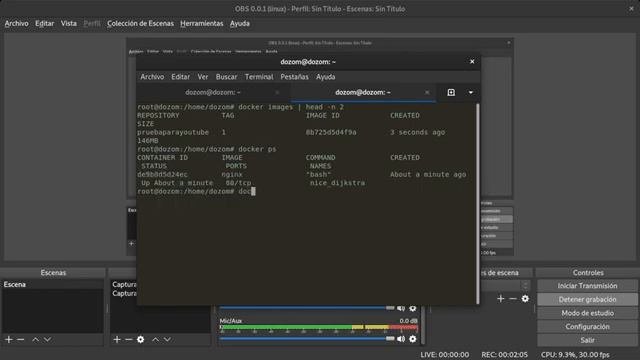Open the terminal Ayuda menu
640x360 pixels.
point(325,77)
